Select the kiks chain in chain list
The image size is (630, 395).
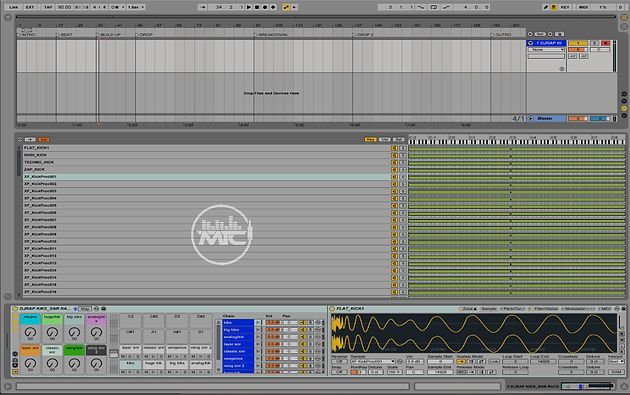(x=238, y=322)
